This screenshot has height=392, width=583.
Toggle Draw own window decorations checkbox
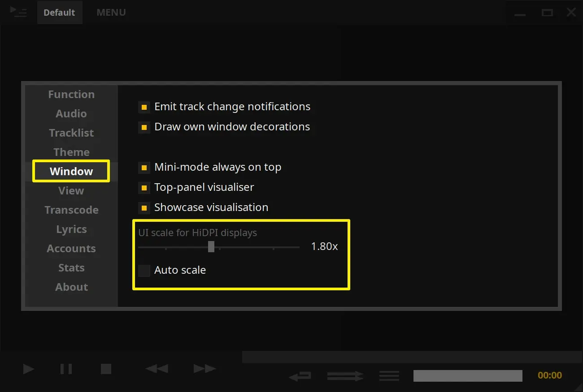[144, 127]
